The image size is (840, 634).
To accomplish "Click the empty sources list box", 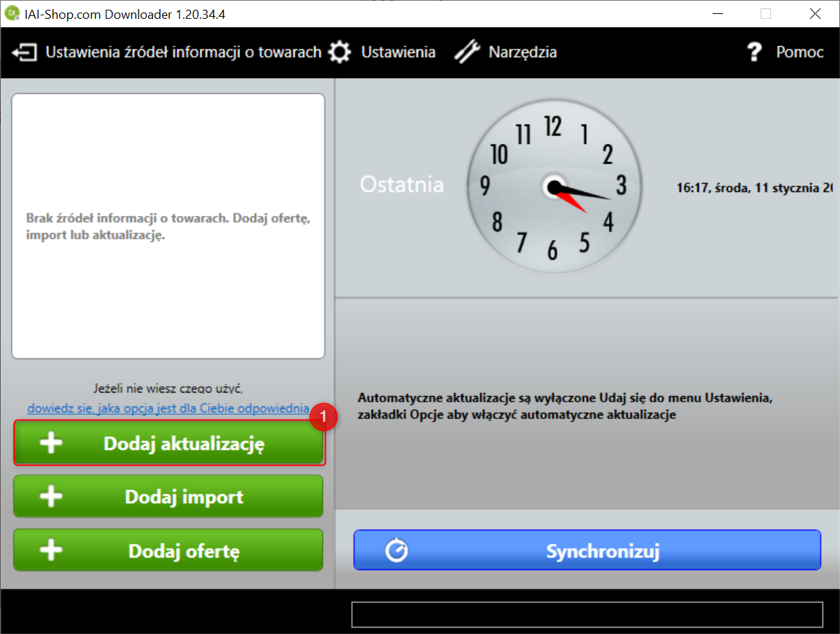I will click(168, 226).
